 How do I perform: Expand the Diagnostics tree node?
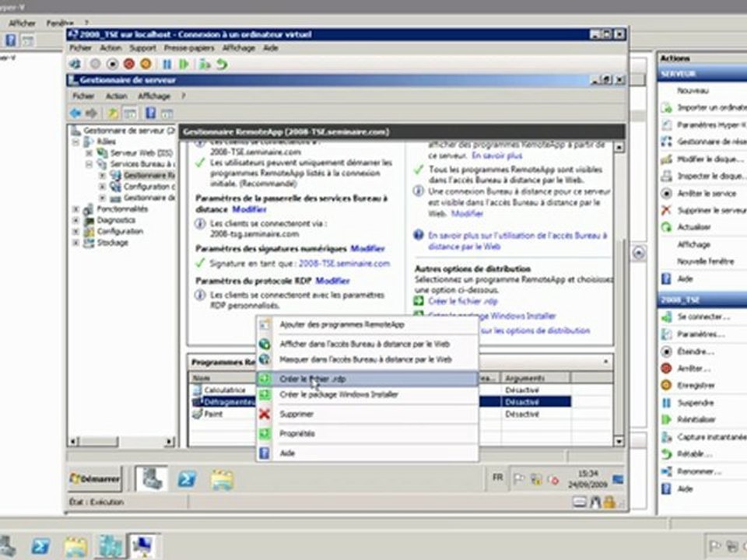tap(75, 220)
